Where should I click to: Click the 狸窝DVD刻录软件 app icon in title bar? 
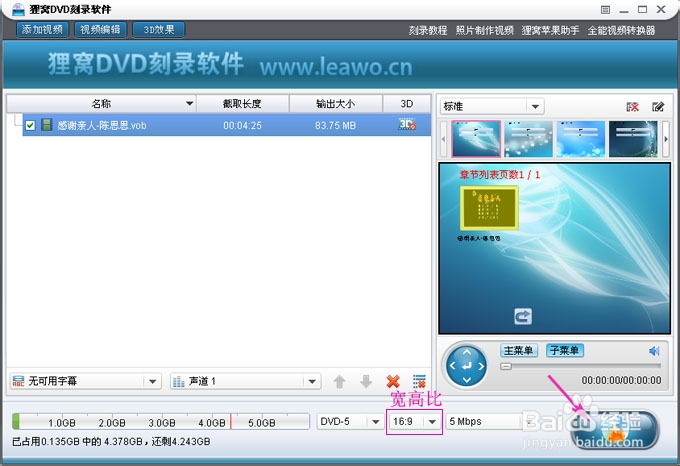pyautogui.click(x=18, y=9)
